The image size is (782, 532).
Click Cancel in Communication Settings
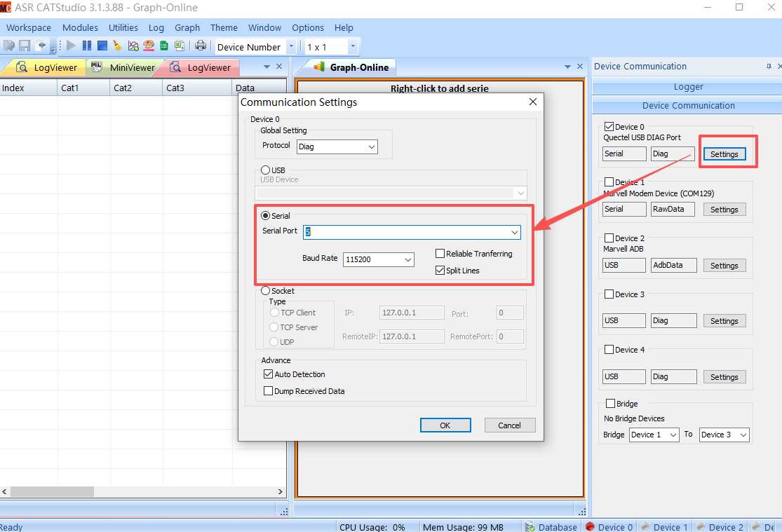pyautogui.click(x=510, y=425)
